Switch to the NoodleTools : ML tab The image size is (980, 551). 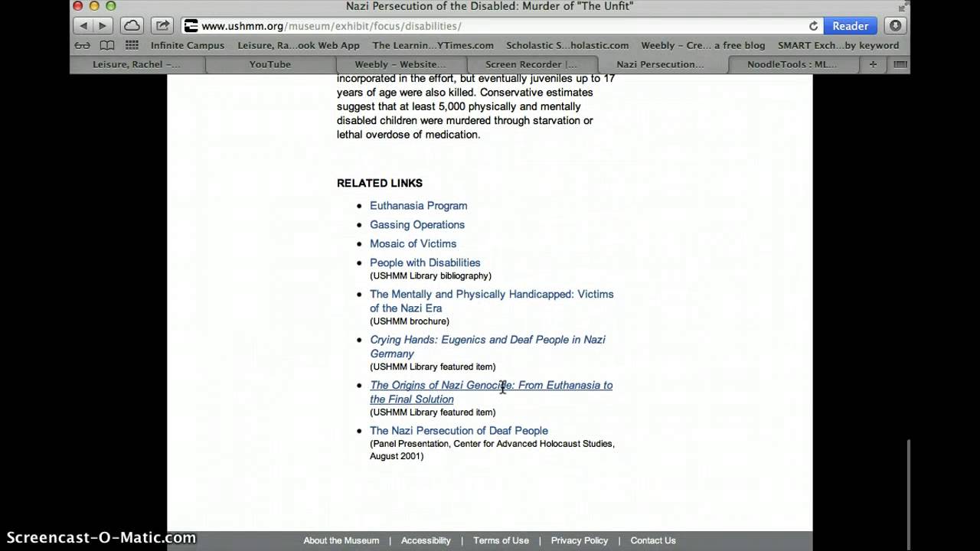pos(792,64)
